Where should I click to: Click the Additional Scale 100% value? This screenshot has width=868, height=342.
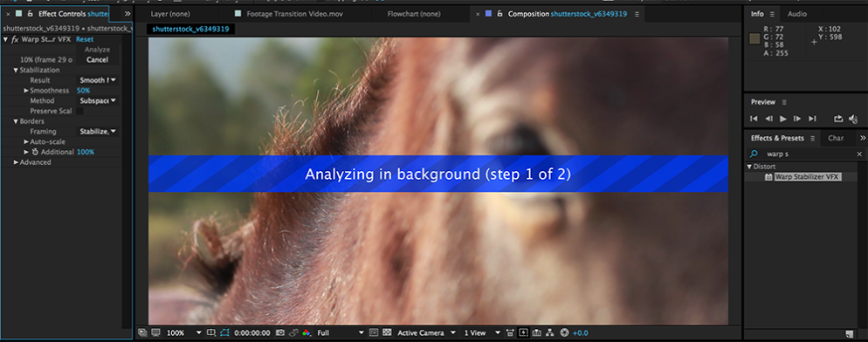[86, 152]
